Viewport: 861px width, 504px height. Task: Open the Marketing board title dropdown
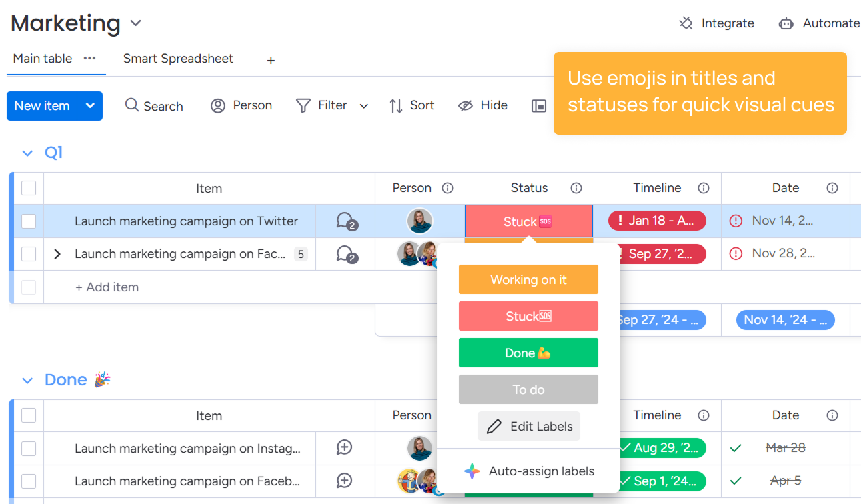coord(135,23)
